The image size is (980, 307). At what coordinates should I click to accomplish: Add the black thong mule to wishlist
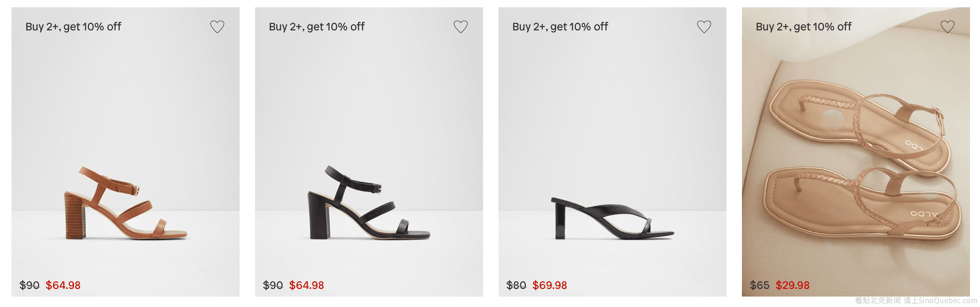(704, 27)
